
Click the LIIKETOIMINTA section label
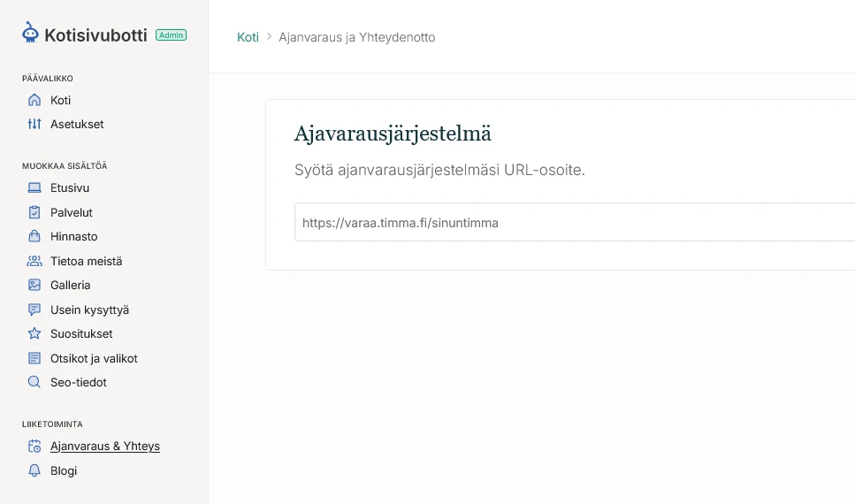pos(52,424)
